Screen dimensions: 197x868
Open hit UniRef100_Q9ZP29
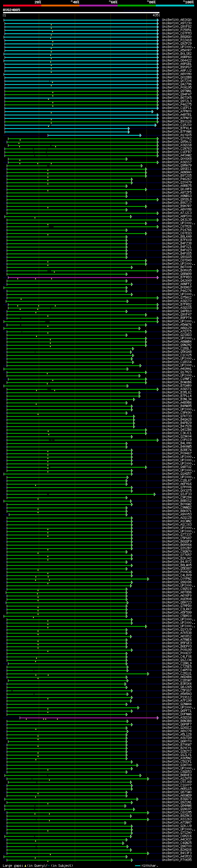click(177, 43)
